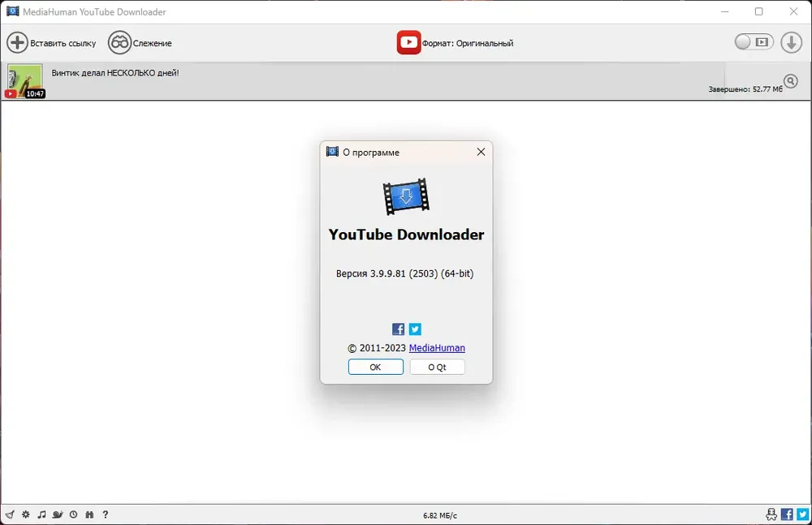
Task: Open help with the question mark icon
Action: pyautogui.click(x=106, y=514)
